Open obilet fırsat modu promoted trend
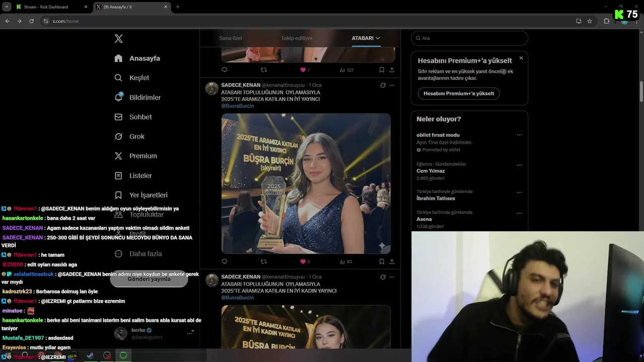 point(438,135)
